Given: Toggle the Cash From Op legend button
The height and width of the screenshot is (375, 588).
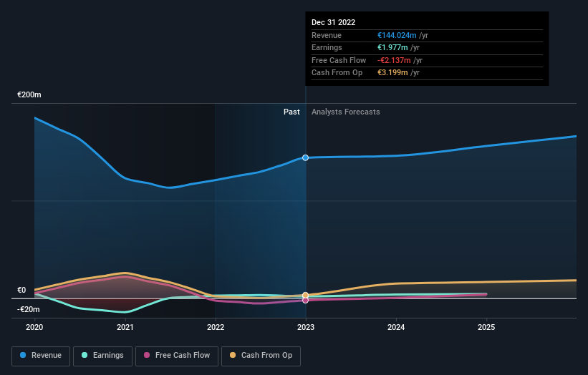Looking at the screenshot, I should coord(261,356).
